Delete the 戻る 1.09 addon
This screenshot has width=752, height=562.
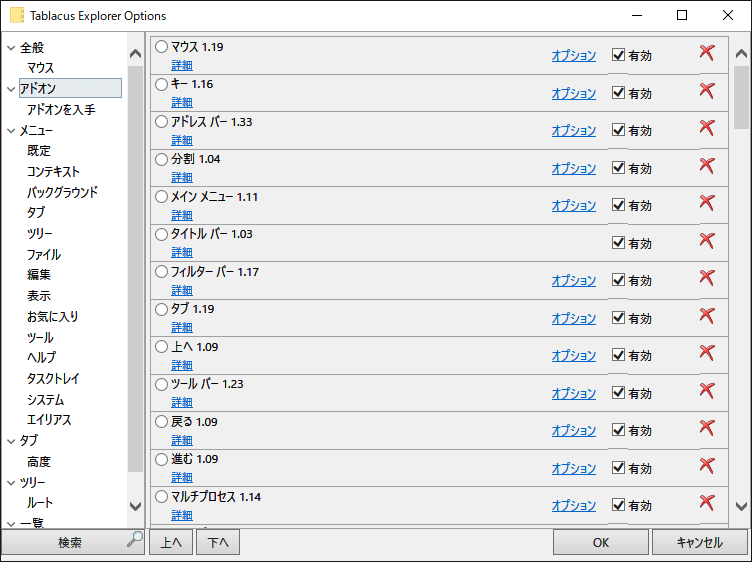706,428
